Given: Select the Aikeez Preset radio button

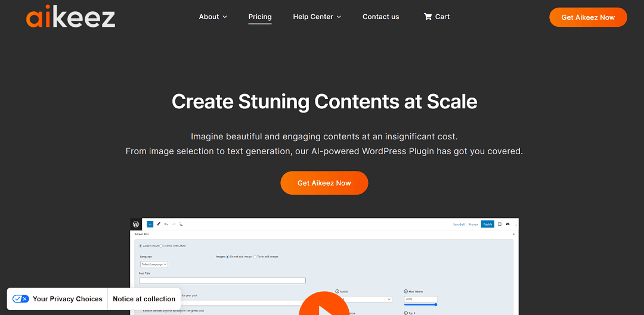Looking at the screenshot, I should click(141, 246).
